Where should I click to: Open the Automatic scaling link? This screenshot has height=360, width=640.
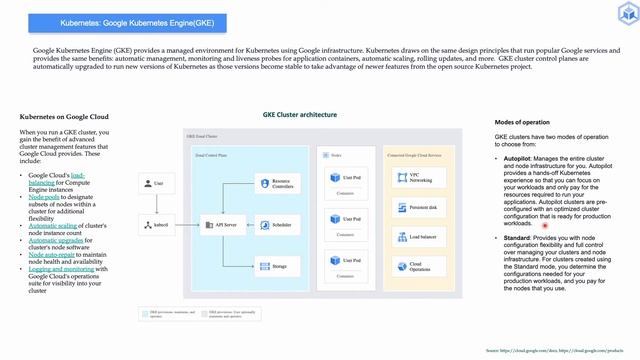53,225
